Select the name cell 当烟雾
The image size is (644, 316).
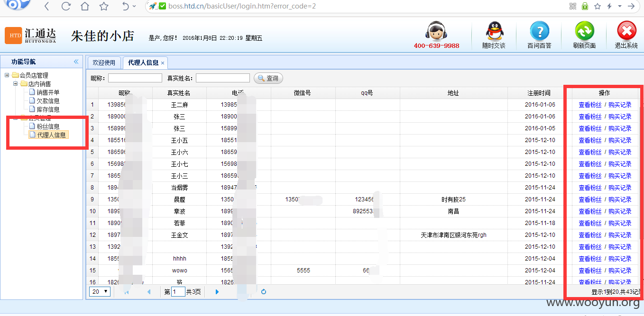tap(179, 188)
